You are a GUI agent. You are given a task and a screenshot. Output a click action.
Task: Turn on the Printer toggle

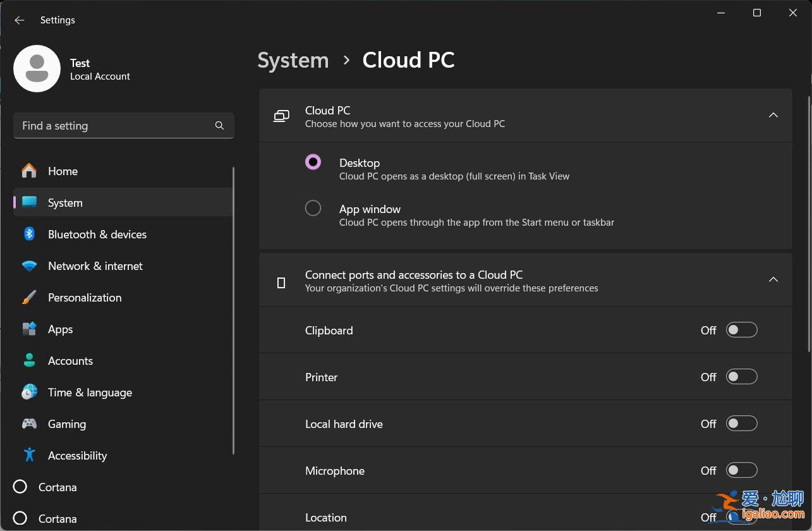click(741, 376)
